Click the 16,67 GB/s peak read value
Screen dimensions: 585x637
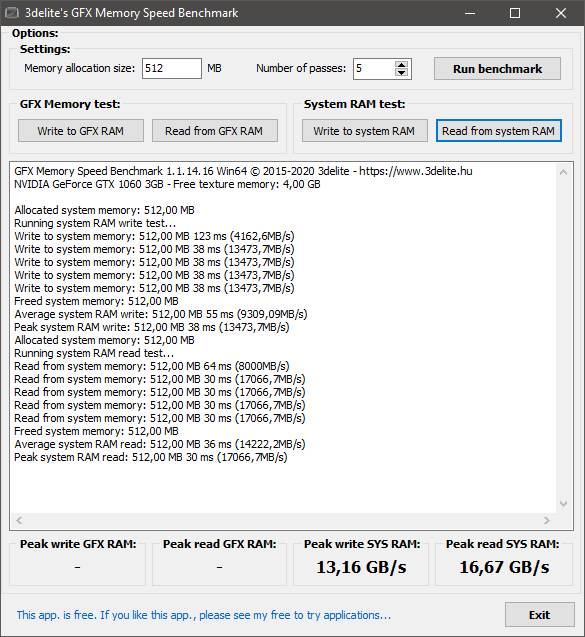[504, 567]
